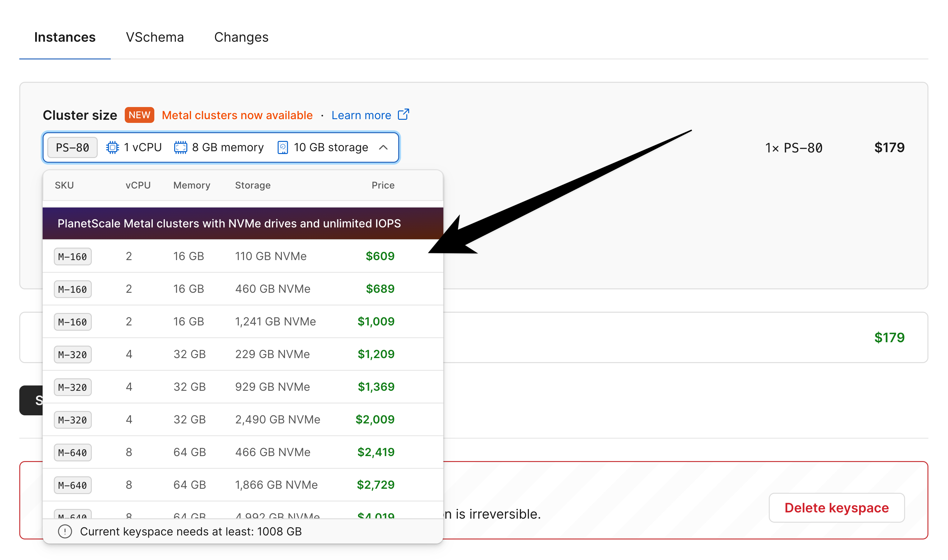Open the Instances tab

65,37
